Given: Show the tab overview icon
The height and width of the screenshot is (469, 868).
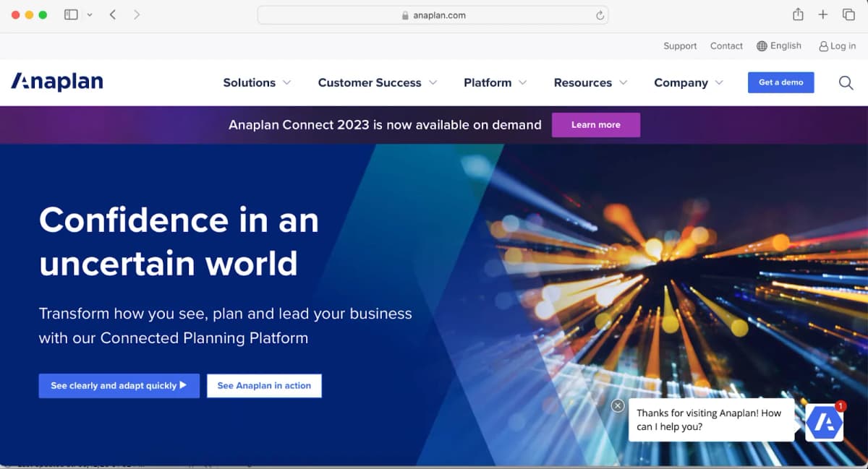Looking at the screenshot, I should [848, 14].
